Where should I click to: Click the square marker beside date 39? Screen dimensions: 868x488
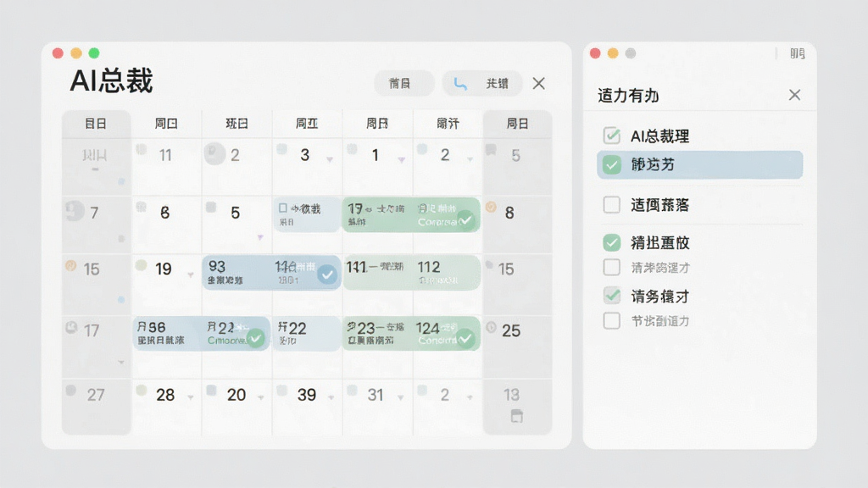281,390
